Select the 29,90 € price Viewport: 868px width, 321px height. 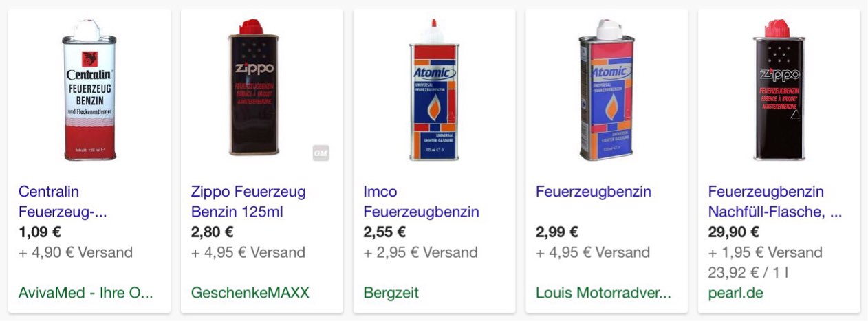pos(733,232)
